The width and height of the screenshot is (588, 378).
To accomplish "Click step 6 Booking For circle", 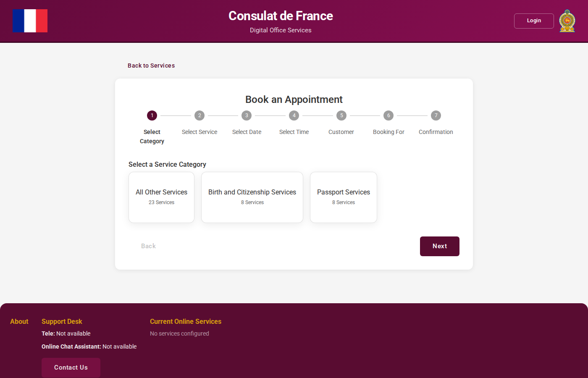I will pyautogui.click(x=388, y=115).
